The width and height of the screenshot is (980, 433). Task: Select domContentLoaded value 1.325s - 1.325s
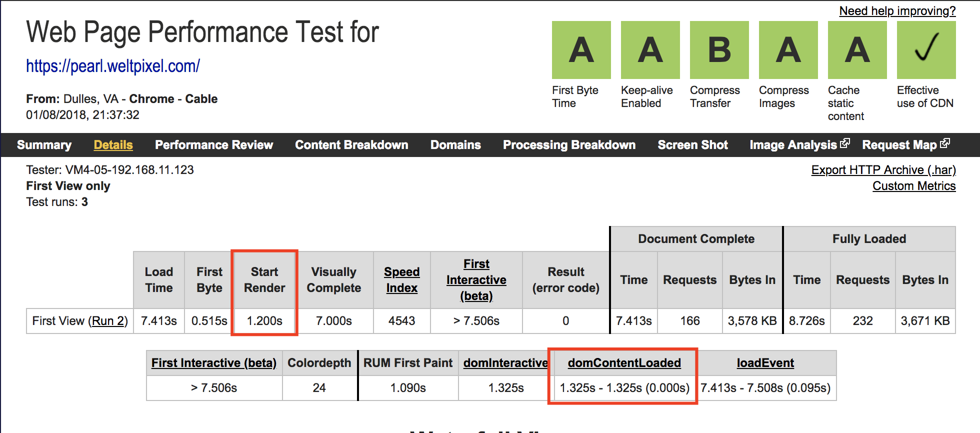[624, 388]
